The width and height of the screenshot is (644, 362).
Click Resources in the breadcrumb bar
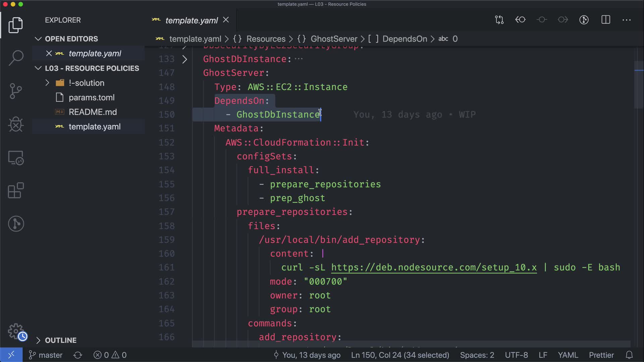tap(266, 39)
